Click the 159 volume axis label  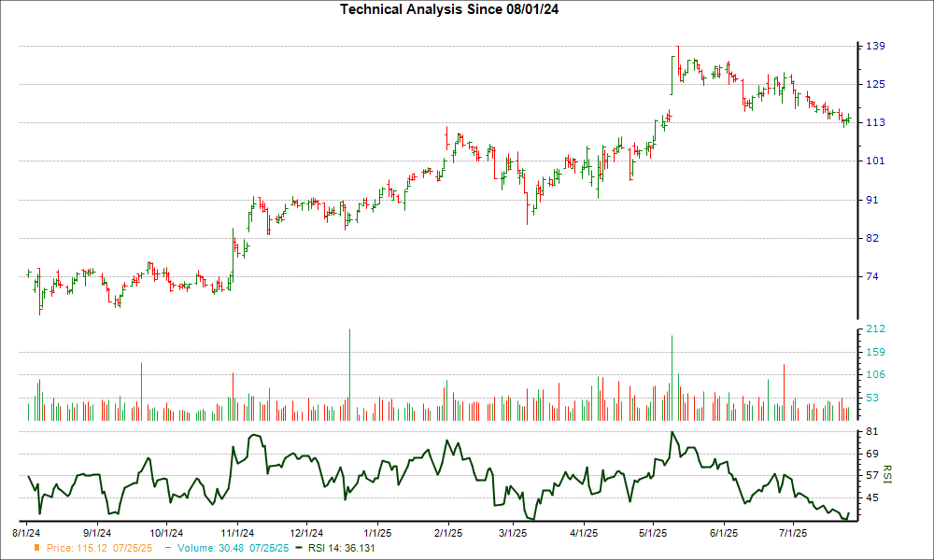875,352
